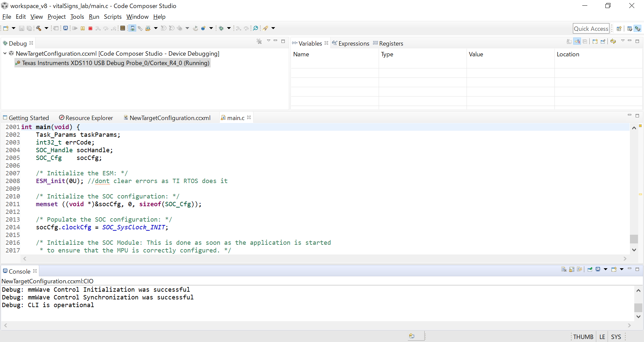
Task: Minimize the editor area pane
Action: pos(629,115)
